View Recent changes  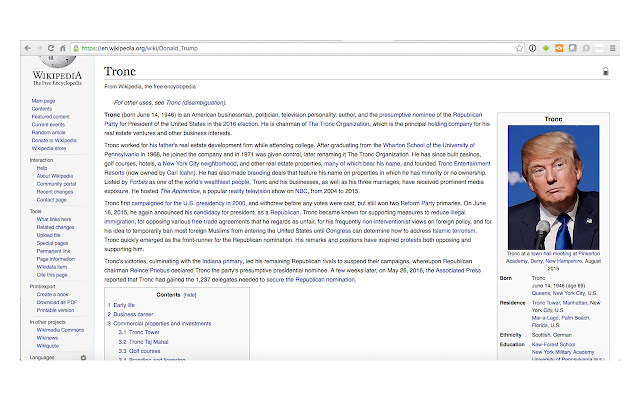click(55, 192)
